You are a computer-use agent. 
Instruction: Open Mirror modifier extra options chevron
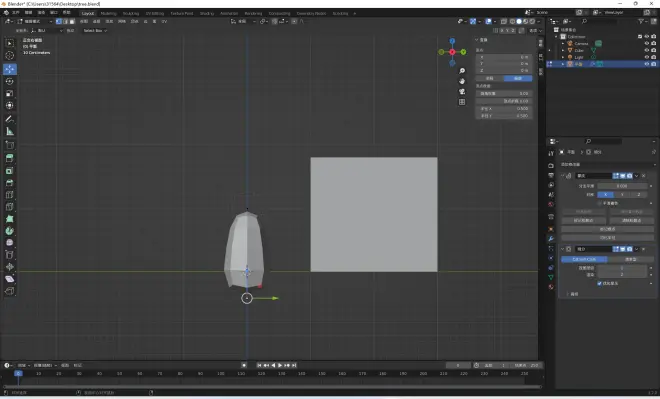click(636, 176)
